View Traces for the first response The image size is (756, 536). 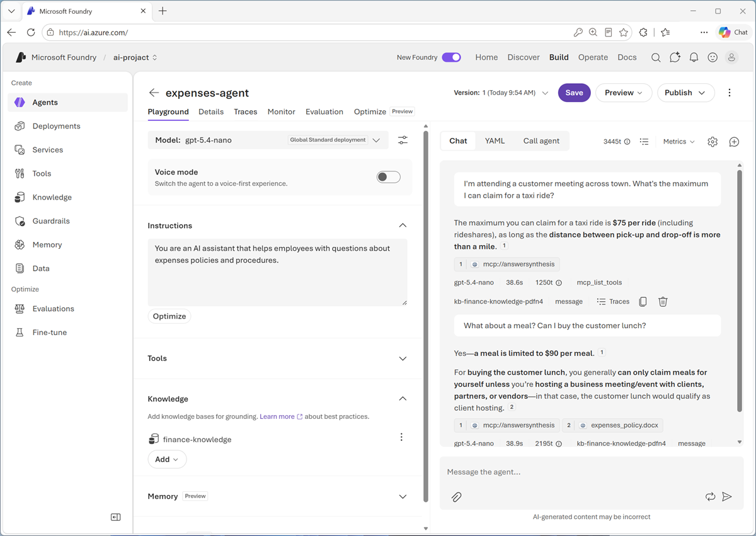pos(613,302)
